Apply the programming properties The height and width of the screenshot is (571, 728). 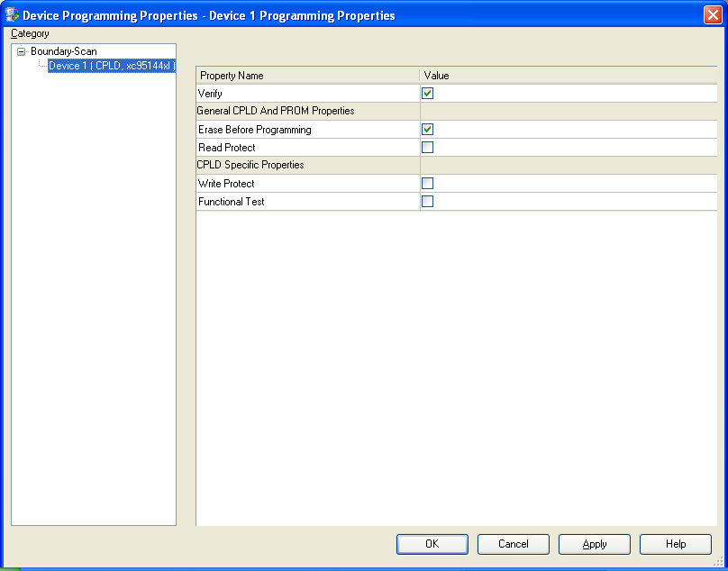click(595, 544)
